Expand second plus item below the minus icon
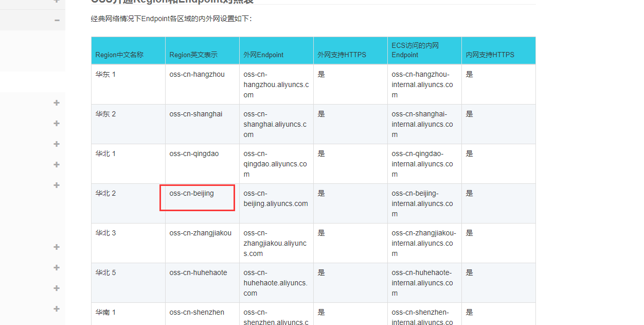 (57, 123)
